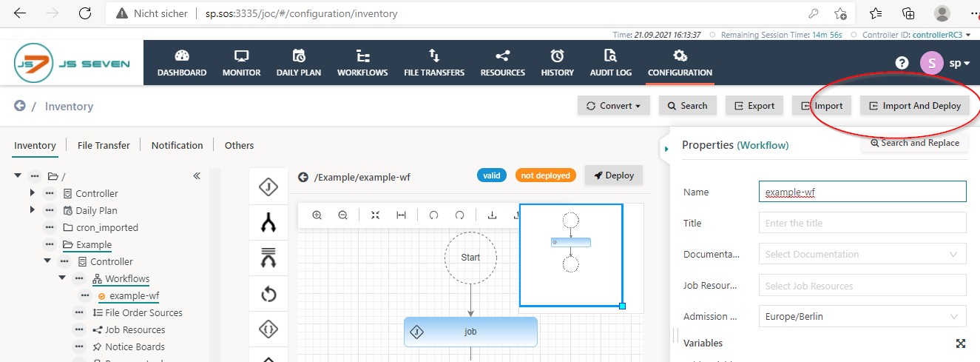Select the Retry instruction icon
The height and width of the screenshot is (362, 980).
[x=268, y=295]
